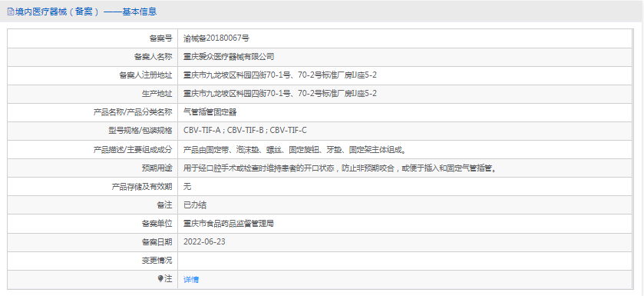This screenshot has width=644, height=296.
Task: Click the 产品描述/主要组成成分 label
Action: (x=133, y=150)
